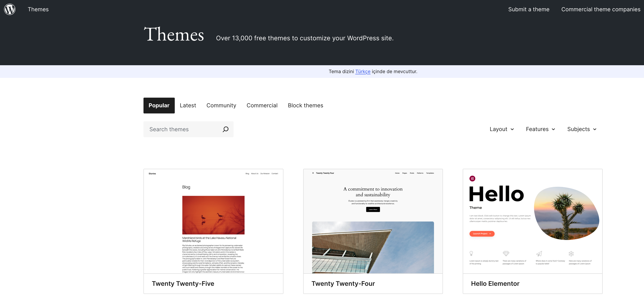Expand the Features filter options

click(540, 129)
